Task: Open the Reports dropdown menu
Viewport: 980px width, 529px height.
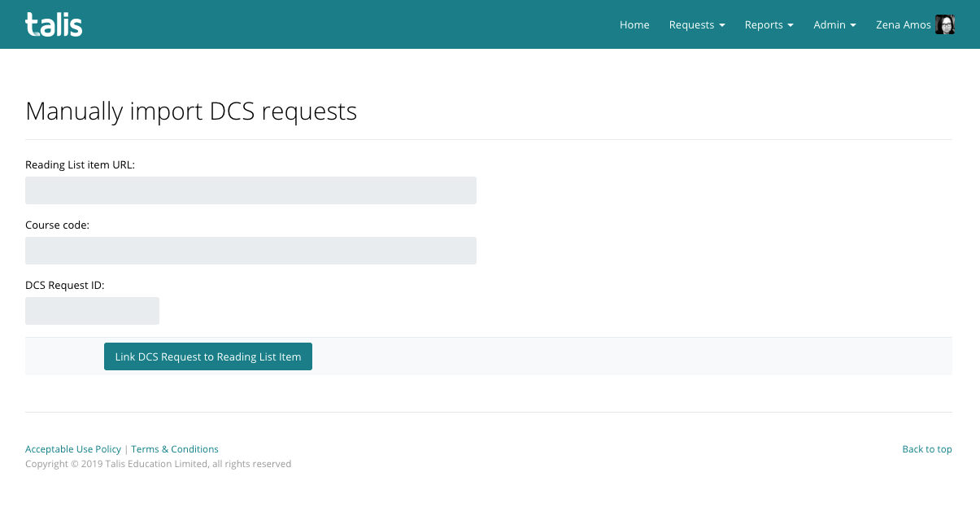Action: coord(769,24)
